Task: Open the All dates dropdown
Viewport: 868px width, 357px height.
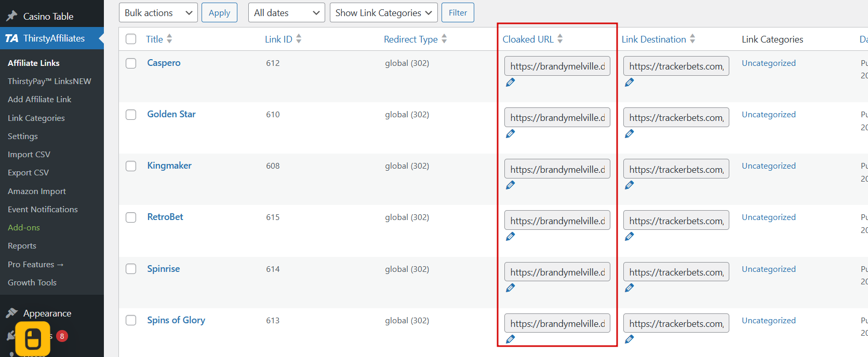Action: 287,12
